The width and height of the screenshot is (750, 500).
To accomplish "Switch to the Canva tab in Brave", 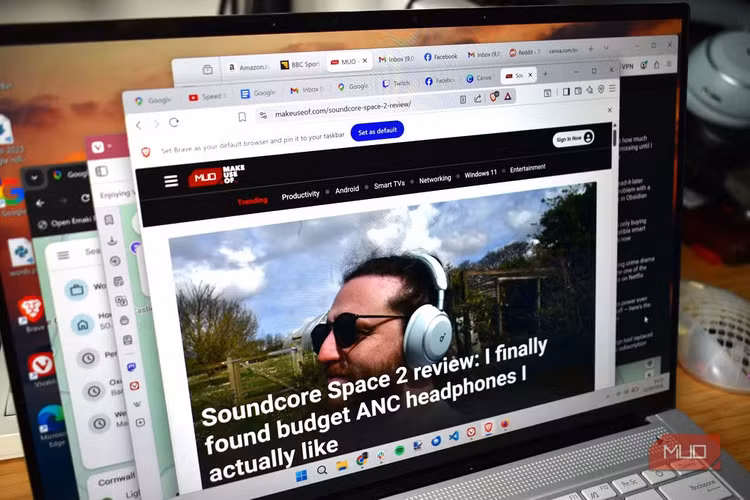I will [x=479, y=78].
